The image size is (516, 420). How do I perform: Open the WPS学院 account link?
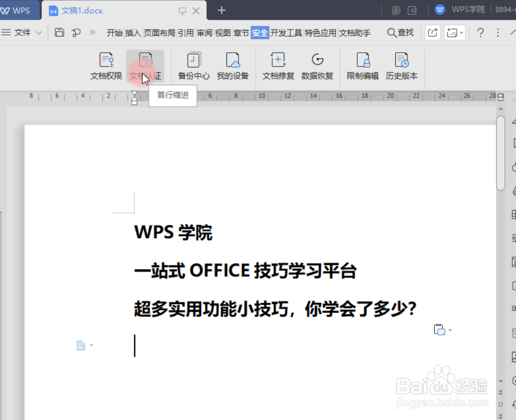468,9
